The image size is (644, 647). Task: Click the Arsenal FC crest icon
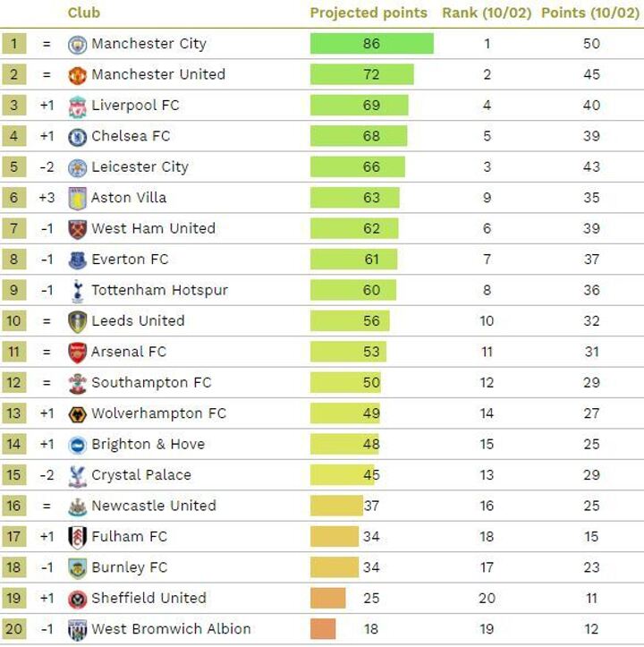click(78, 352)
